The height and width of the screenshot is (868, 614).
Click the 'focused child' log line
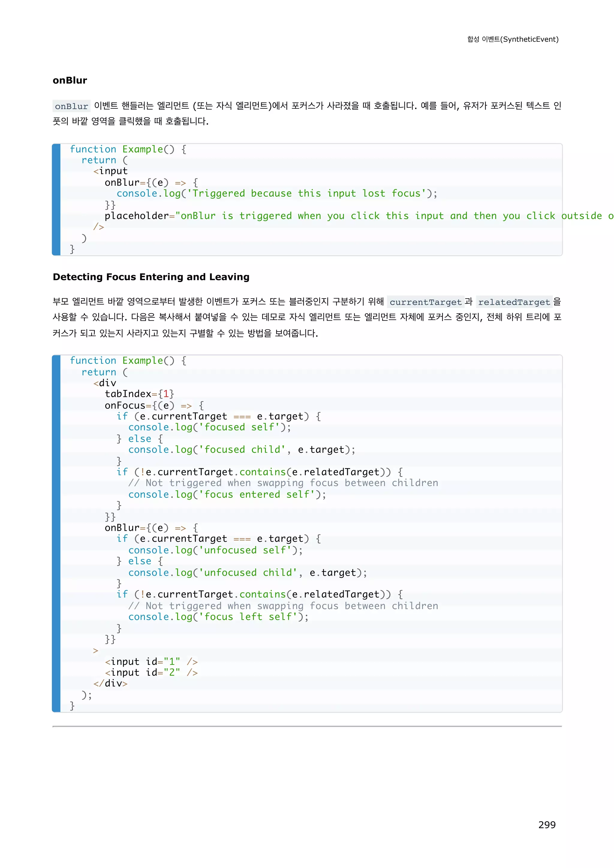(242, 450)
